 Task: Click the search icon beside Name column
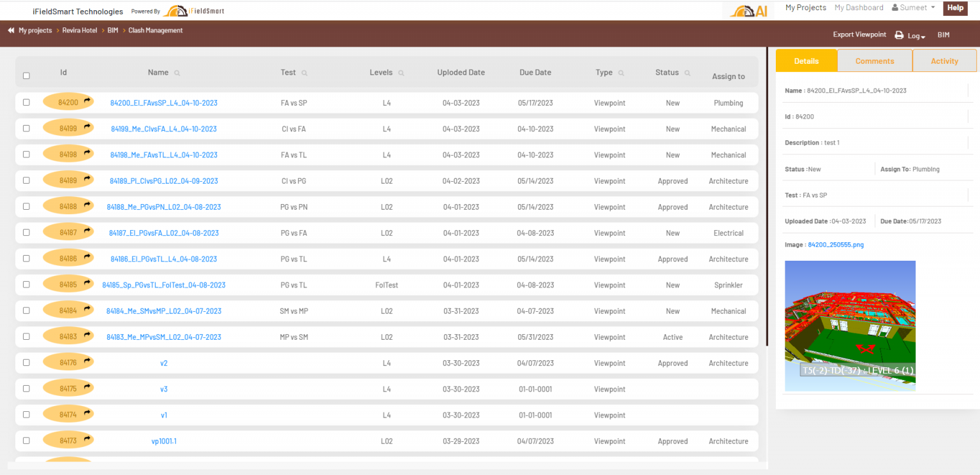177,73
